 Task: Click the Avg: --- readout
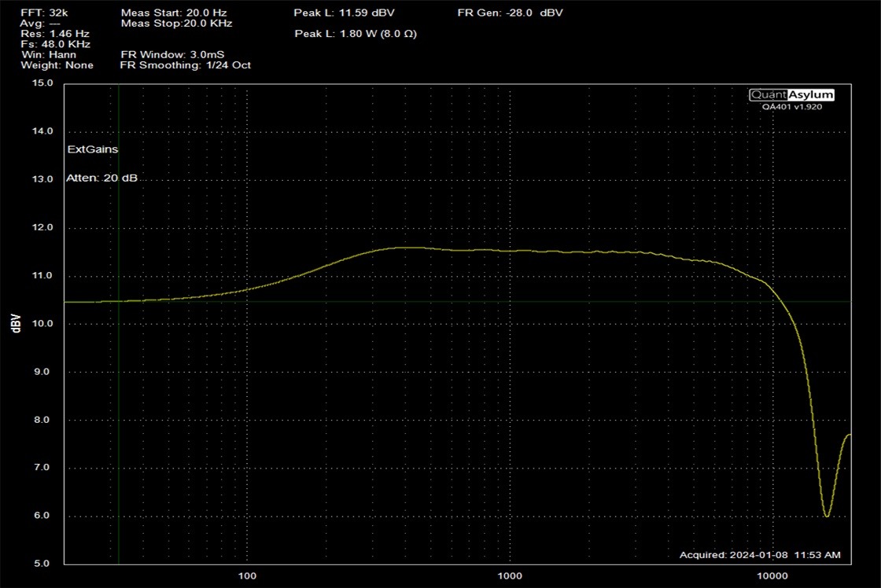(40, 23)
